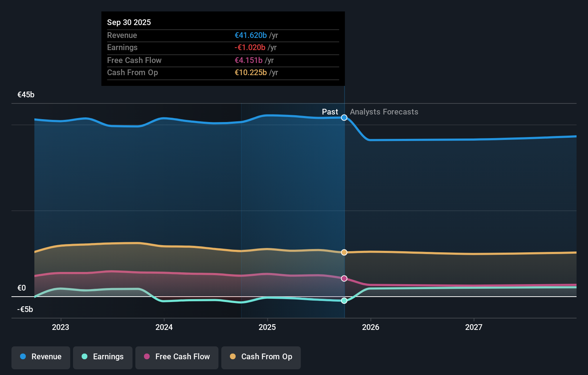This screenshot has width=588, height=375.
Task: Click the 2023 x-axis label
Action: (x=61, y=327)
